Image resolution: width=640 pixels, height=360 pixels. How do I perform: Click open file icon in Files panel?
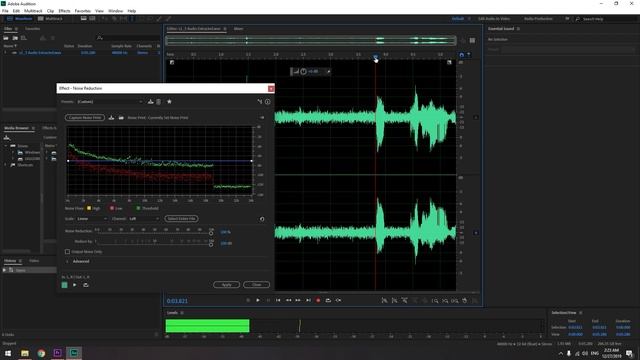6,38
